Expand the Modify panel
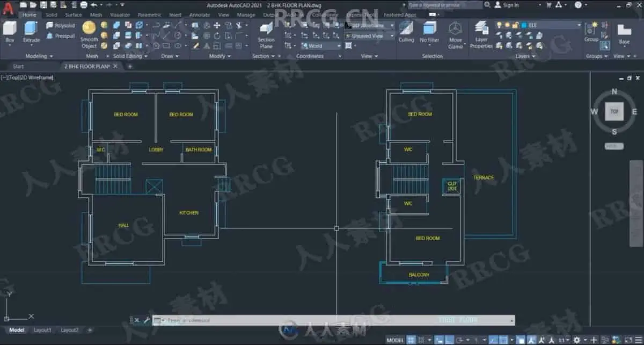 [219, 56]
